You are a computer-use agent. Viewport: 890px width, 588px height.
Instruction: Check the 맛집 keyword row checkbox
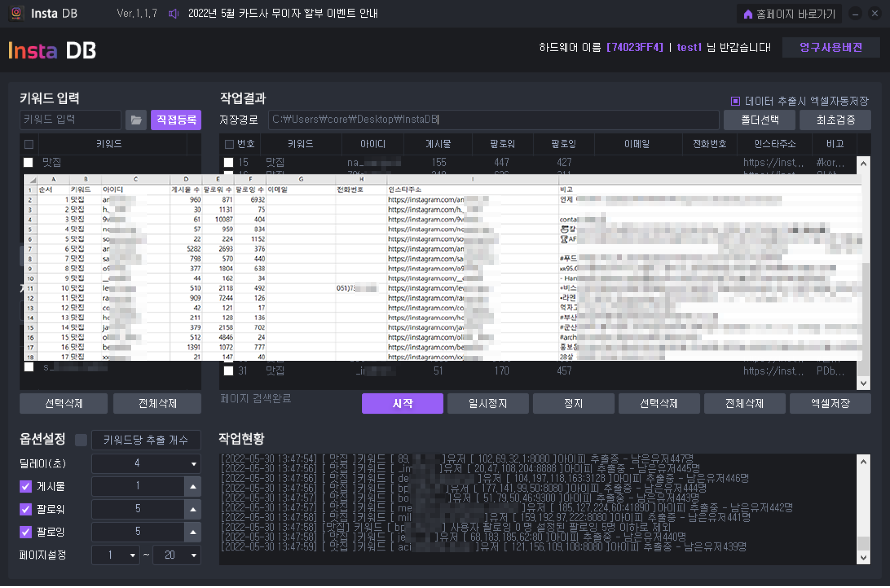tap(28, 162)
